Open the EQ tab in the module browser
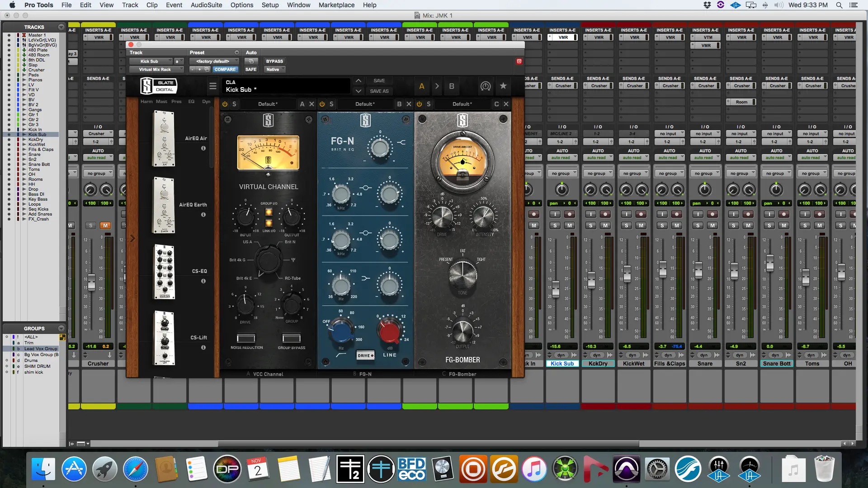The image size is (868, 488). [191, 102]
